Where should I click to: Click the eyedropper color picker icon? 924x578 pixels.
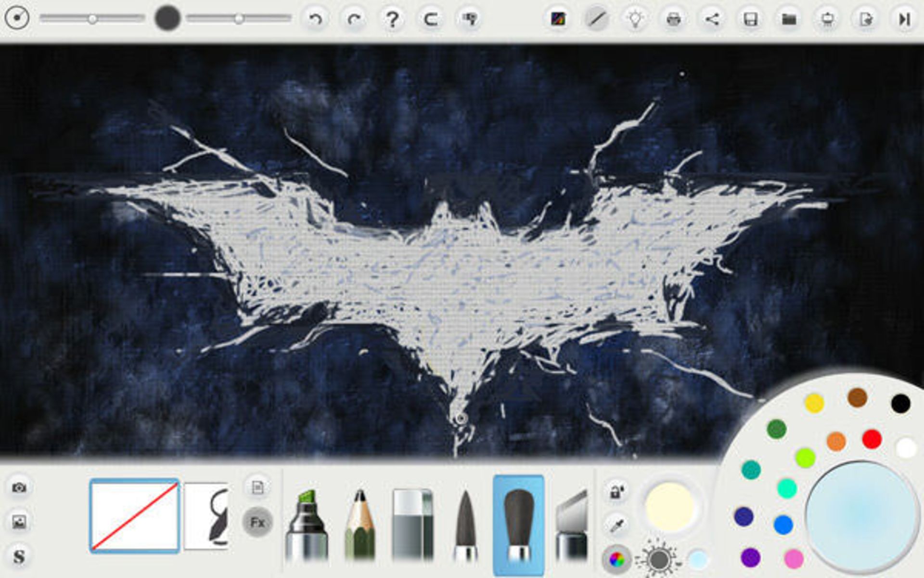[617, 524]
